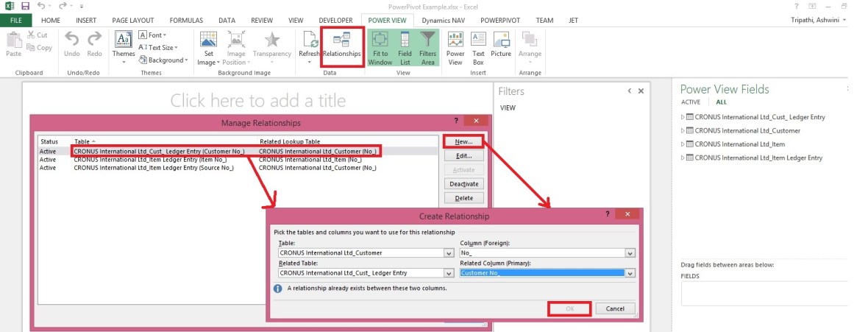Click the title placeholder text area
Viewport: 868px width, 332px height.
coord(257,100)
